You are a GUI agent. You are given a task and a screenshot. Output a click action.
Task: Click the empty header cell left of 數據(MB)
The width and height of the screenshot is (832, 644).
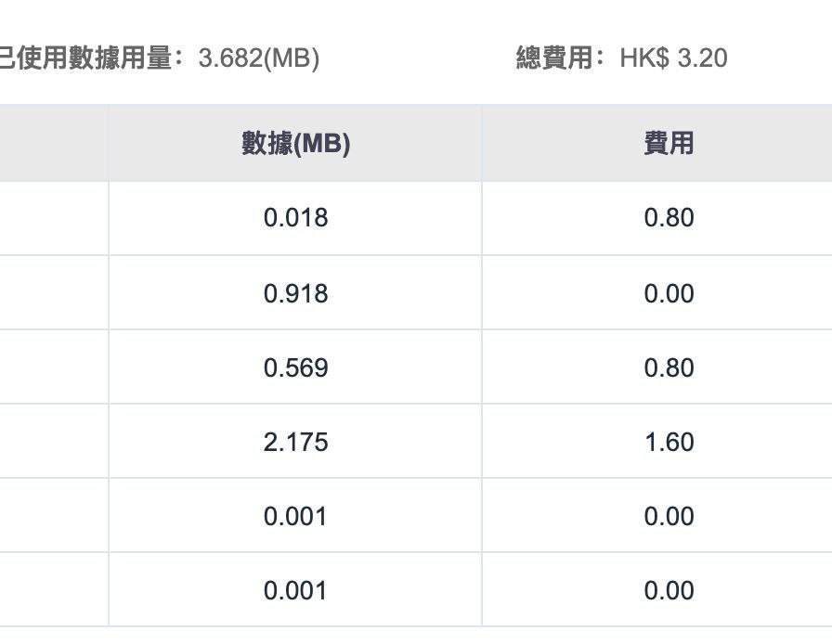pyautogui.click(x=54, y=143)
